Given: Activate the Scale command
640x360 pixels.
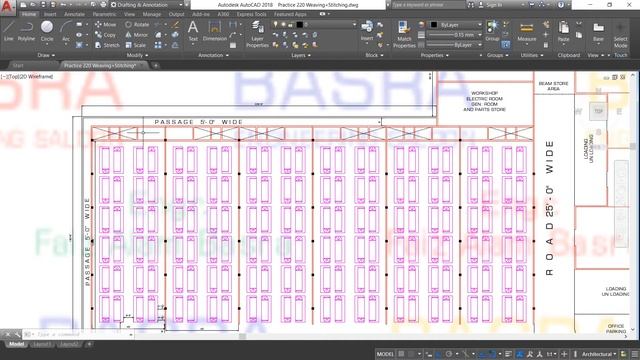Looking at the screenshot, I should [136, 45].
